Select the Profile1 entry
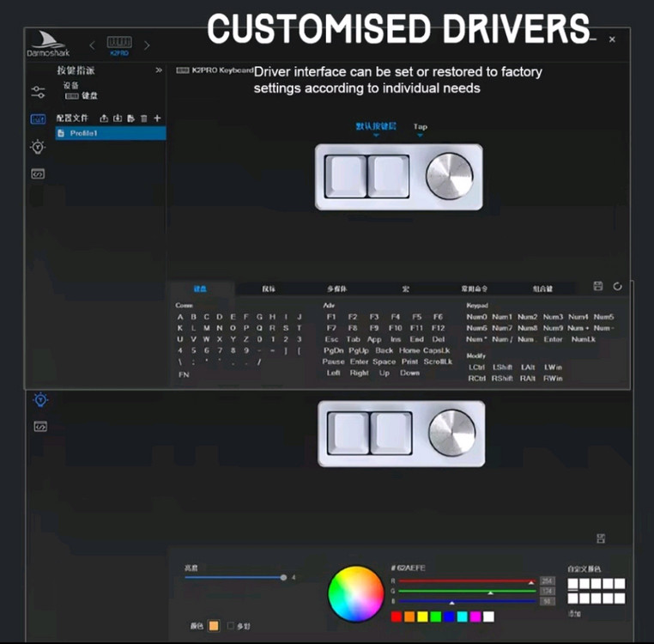This screenshot has height=644, width=654. pos(110,133)
